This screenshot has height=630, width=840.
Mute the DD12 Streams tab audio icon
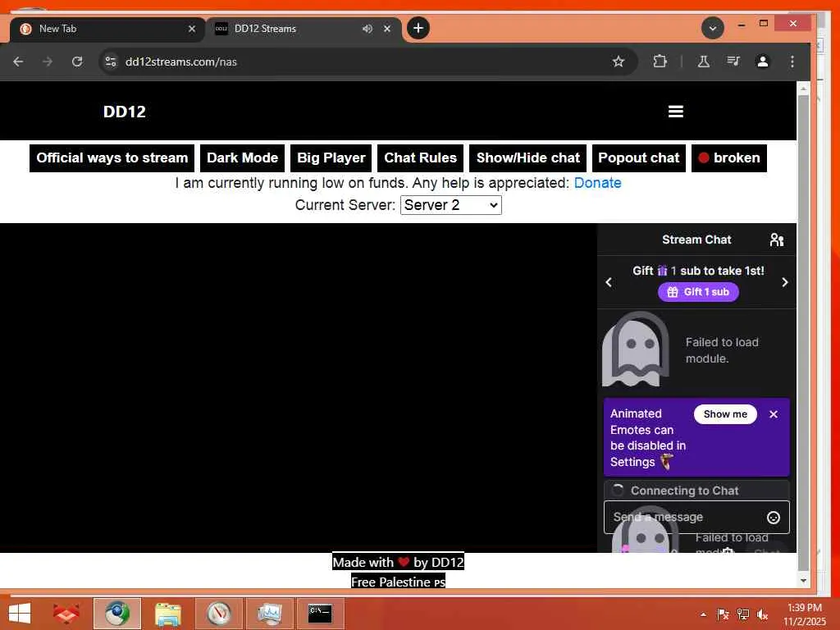pyautogui.click(x=367, y=29)
